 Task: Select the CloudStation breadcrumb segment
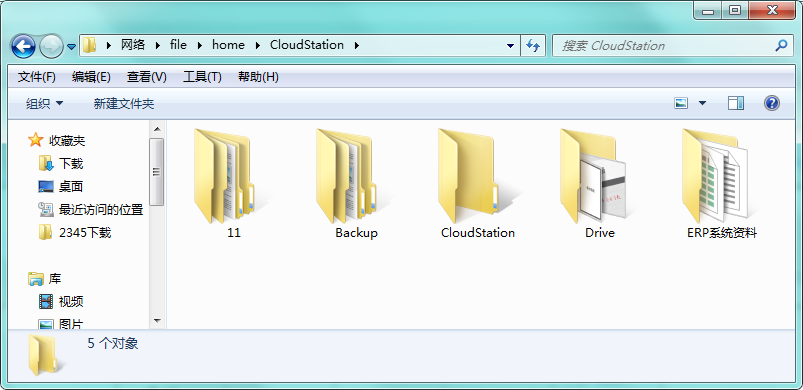307,45
